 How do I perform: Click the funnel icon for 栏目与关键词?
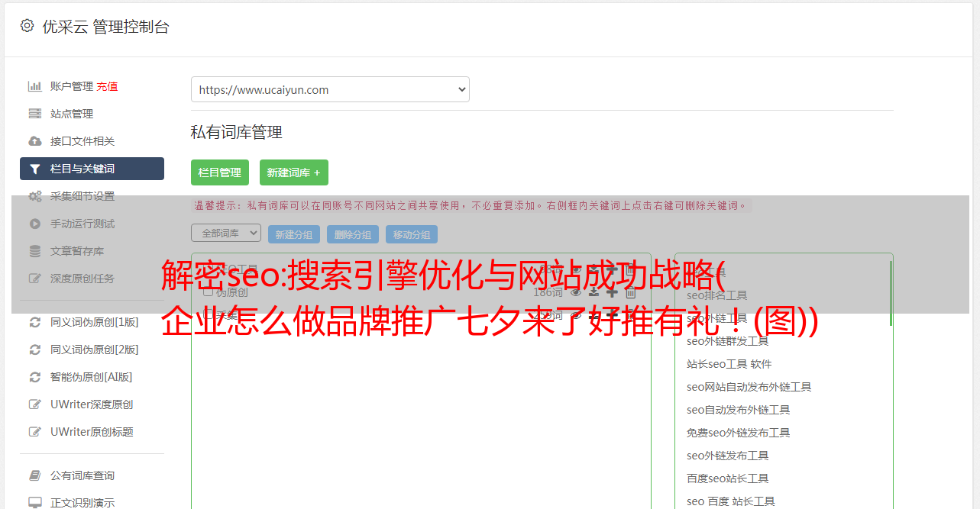coord(35,169)
